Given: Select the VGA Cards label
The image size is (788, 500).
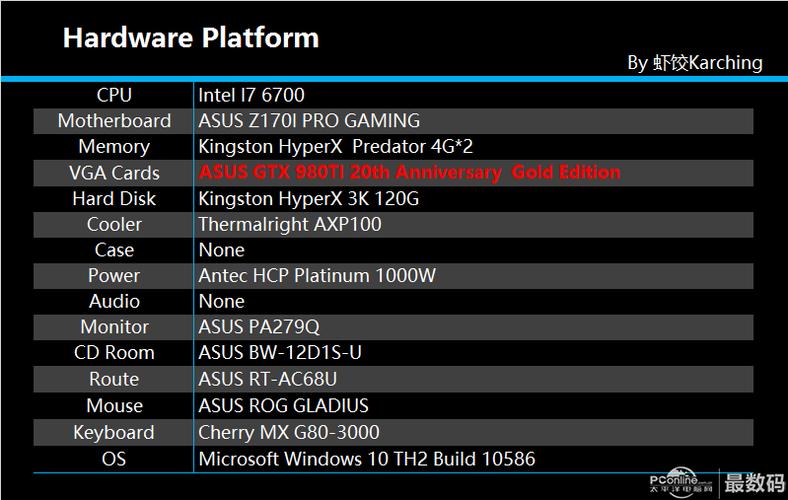Looking at the screenshot, I should [114, 173].
